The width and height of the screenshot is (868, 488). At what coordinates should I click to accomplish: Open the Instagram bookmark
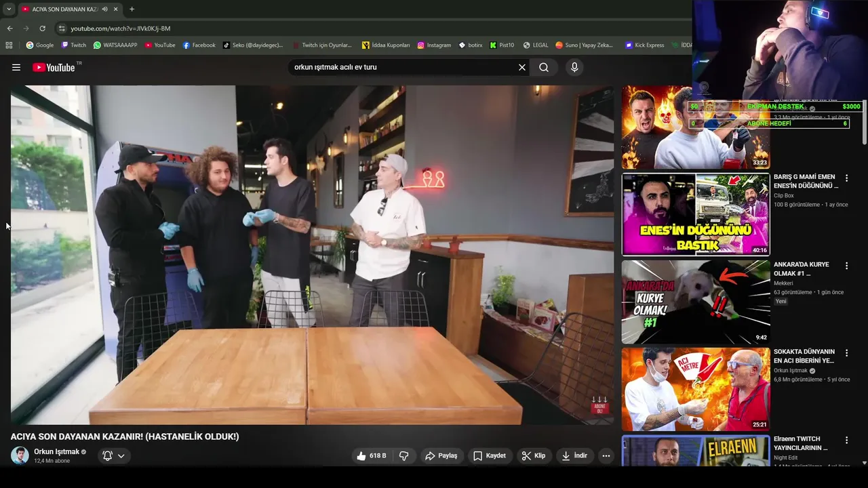434,45
